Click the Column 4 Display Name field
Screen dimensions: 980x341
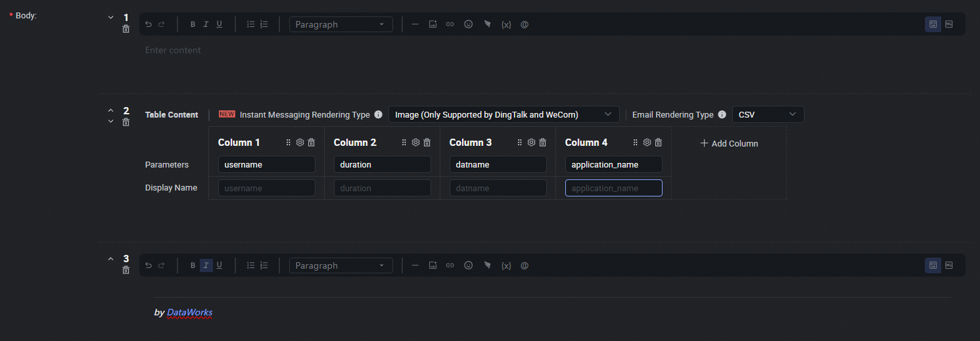click(x=613, y=188)
